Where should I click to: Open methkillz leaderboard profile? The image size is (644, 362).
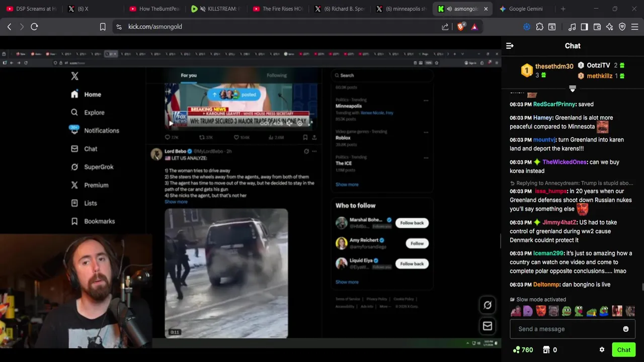(599, 76)
